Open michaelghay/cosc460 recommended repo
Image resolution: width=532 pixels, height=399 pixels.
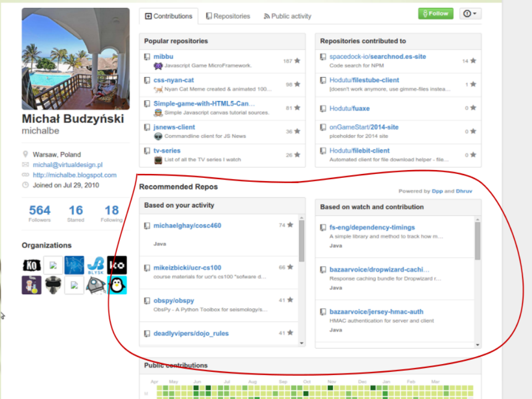click(187, 226)
